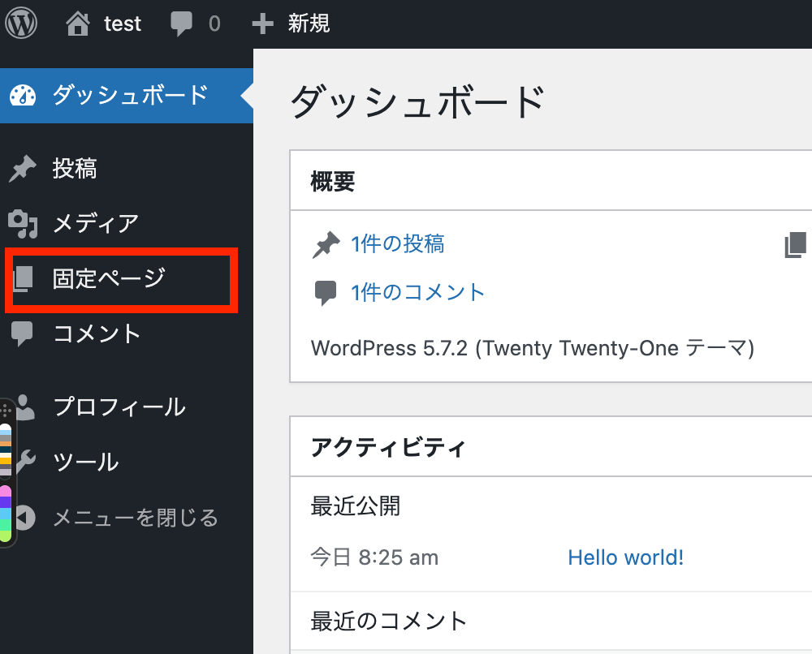Click the wrench icon beside ツール
Viewport: 812px width, 654px height.
point(25,462)
